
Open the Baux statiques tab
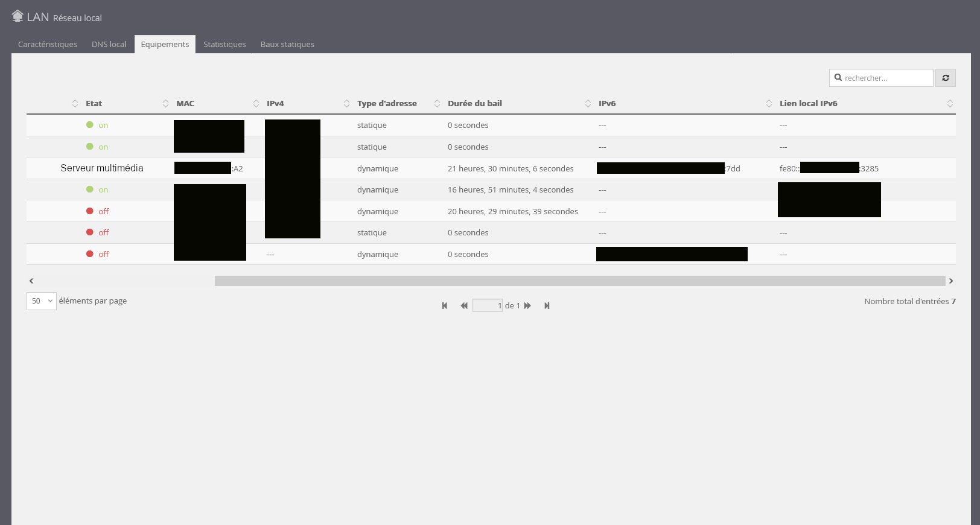[x=287, y=45]
